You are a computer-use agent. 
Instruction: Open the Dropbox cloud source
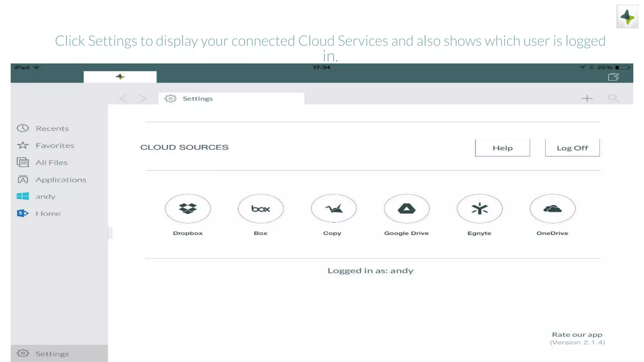pos(188,209)
